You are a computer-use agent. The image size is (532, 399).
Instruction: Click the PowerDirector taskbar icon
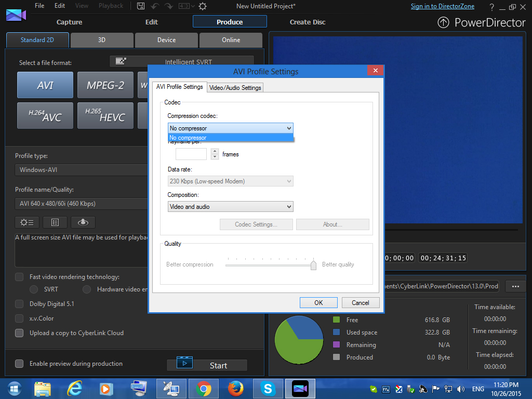(300, 389)
